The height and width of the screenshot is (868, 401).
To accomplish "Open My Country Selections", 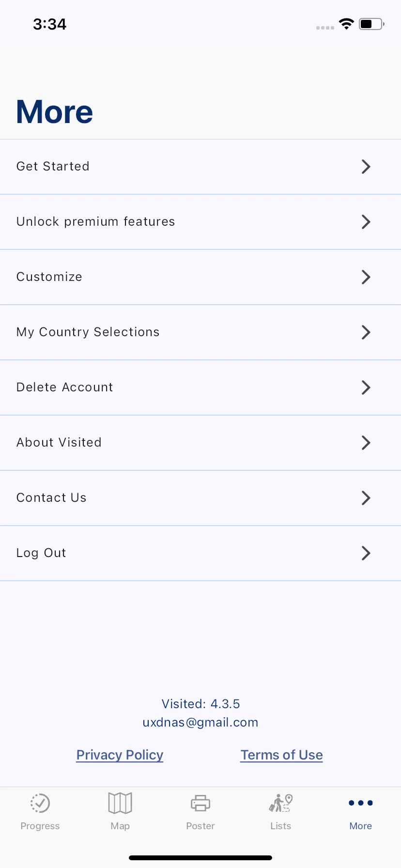I will coord(200,332).
